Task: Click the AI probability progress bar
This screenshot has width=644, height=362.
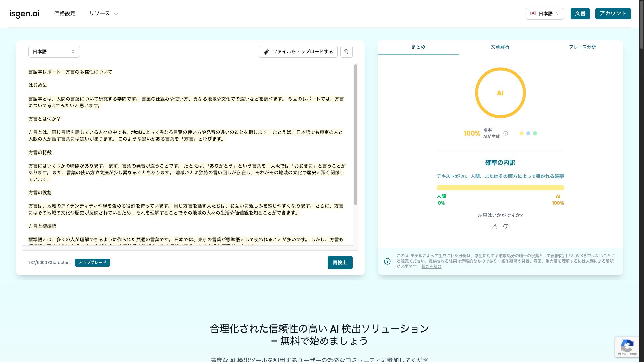Action: 500,188
